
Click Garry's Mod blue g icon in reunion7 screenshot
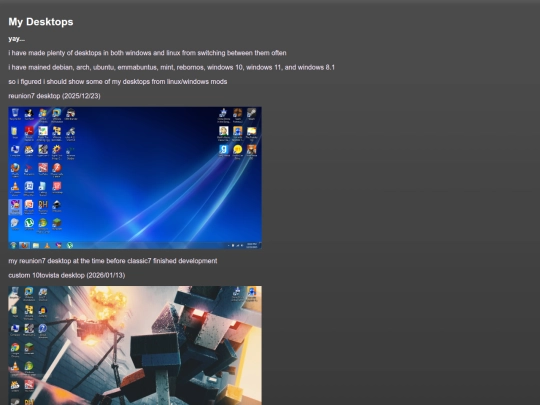coord(224,150)
